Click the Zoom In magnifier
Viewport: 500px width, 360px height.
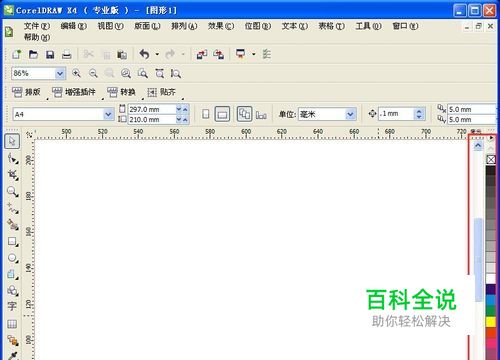76,73
